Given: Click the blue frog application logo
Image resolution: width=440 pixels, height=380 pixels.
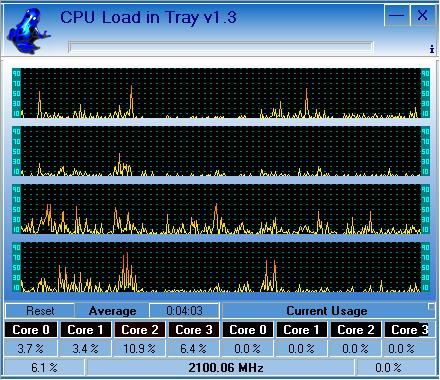Looking at the screenshot, I should (28, 31).
